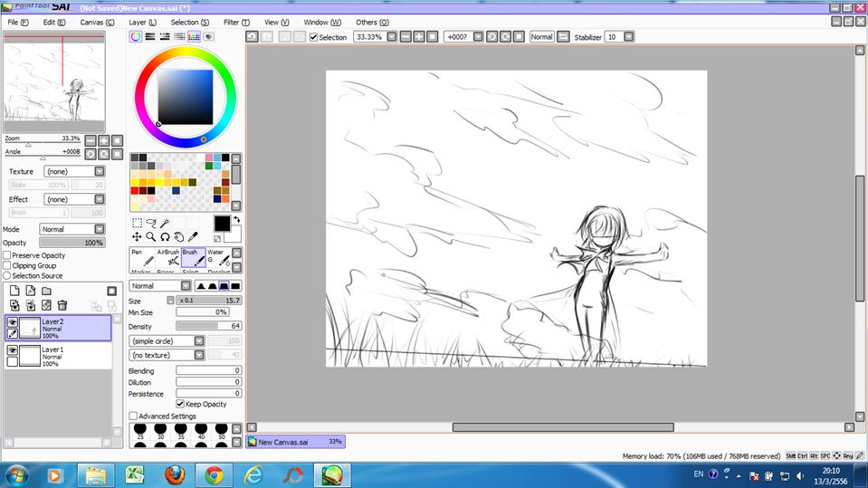
Task: Hide Layer2 using its eye icon
Action: click(x=12, y=322)
